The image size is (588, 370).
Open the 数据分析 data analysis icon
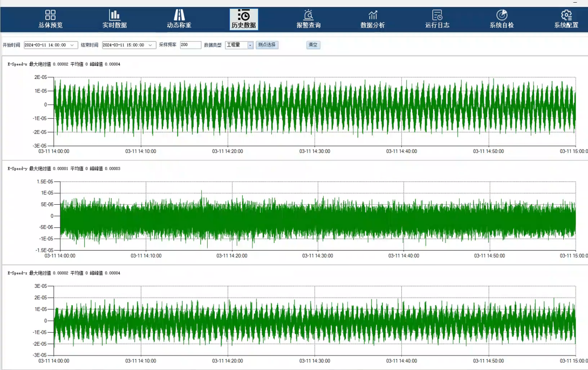(x=373, y=15)
